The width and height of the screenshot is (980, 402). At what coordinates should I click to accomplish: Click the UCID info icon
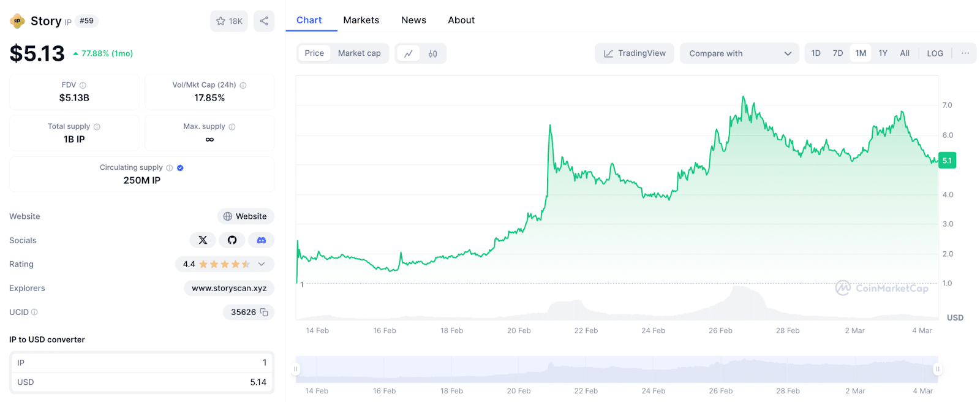coord(34,312)
